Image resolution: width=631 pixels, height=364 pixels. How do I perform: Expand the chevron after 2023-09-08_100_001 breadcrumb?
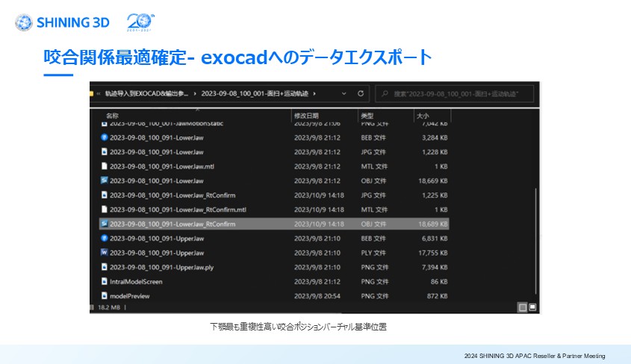tap(314, 94)
